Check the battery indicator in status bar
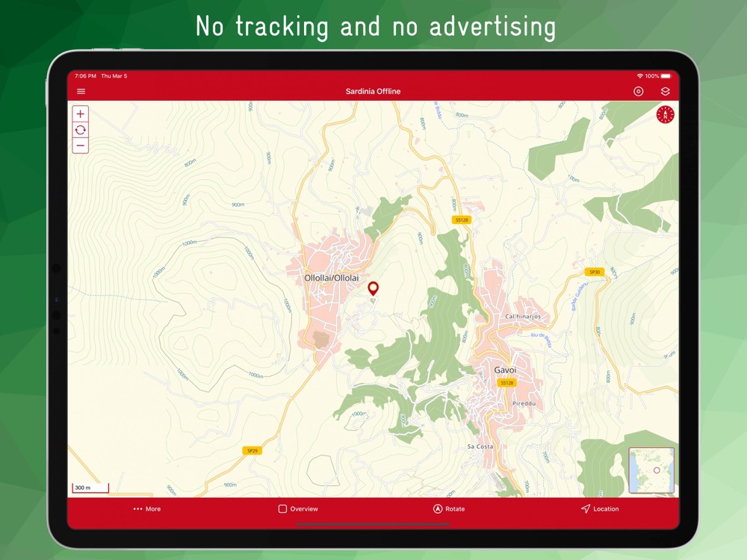Screen dimensions: 747x560 666,76
